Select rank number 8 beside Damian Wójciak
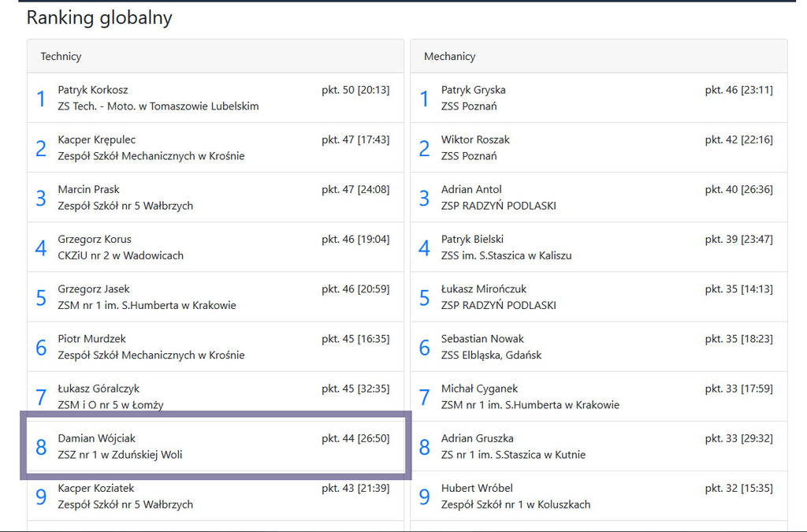The image size is (807, 532). [x=41, y=447]
